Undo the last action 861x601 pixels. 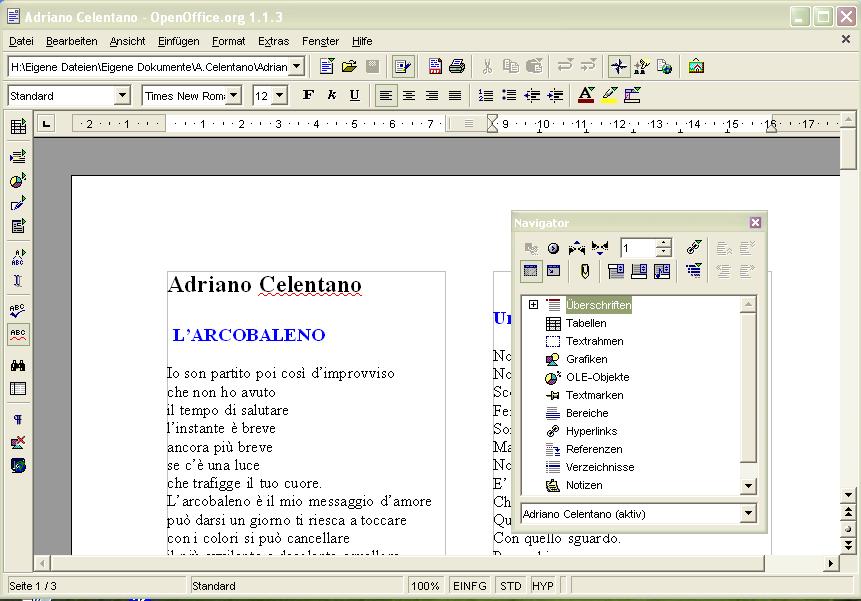(x=565, y=67)
